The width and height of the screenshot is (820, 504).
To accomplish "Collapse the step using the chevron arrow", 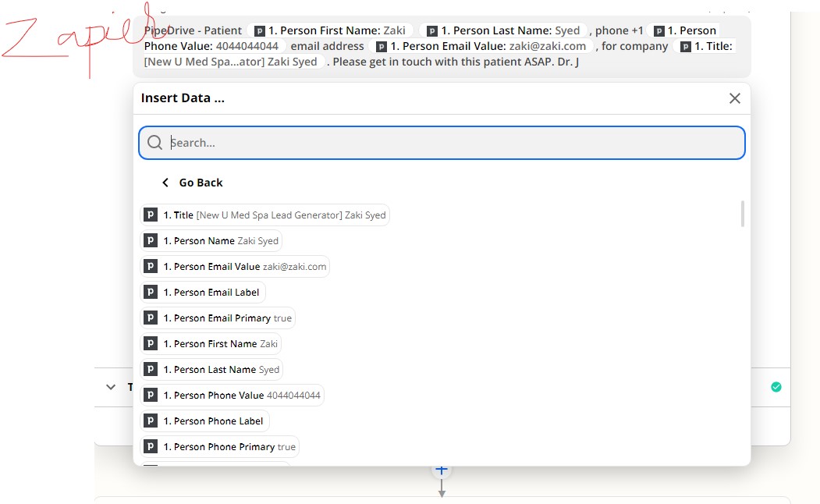I will (110, 388).
